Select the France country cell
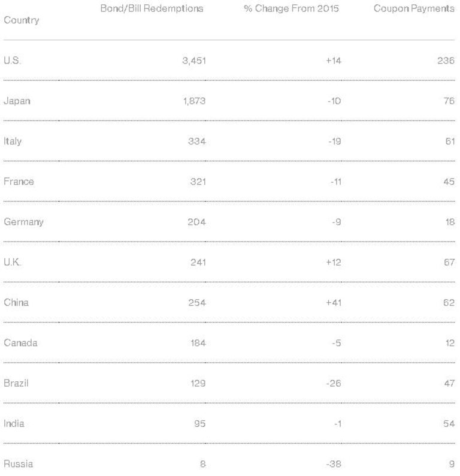The image size is (460, 476). pyautogui.click(x=19, y=182)
